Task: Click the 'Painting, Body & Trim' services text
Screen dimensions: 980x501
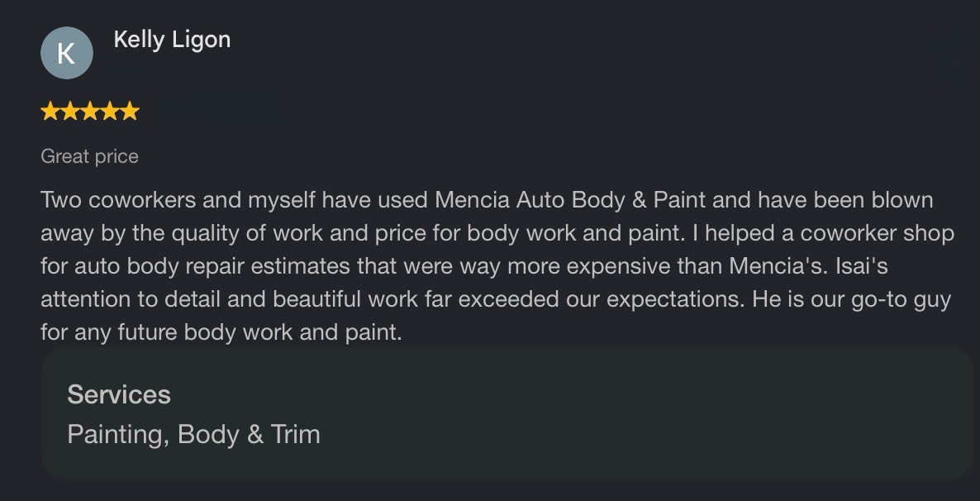Action: click(193, 435)
